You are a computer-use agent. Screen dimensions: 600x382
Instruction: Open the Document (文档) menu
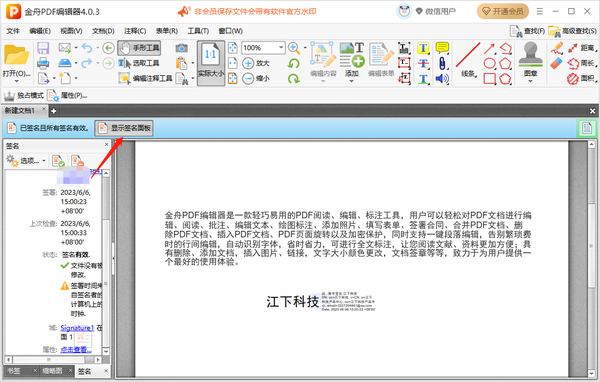point(103,31)
